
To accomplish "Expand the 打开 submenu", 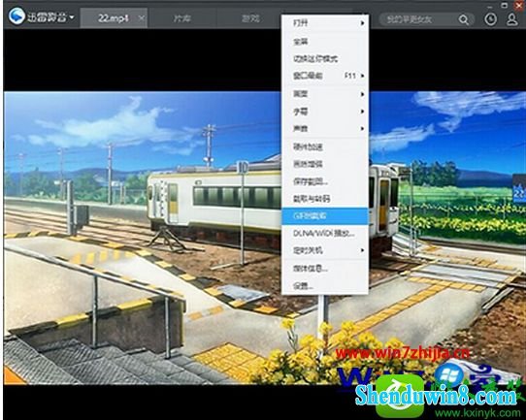I will click(325, 23).
